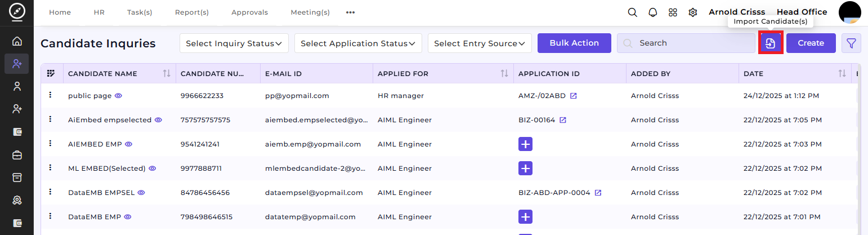View DataEMB EMPSEL eye icon
The image size is (868, 235).
point(141,193)
